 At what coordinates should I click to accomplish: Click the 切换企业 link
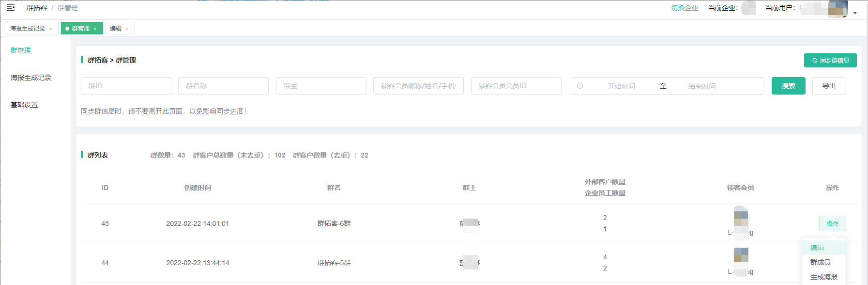[684, 8]
